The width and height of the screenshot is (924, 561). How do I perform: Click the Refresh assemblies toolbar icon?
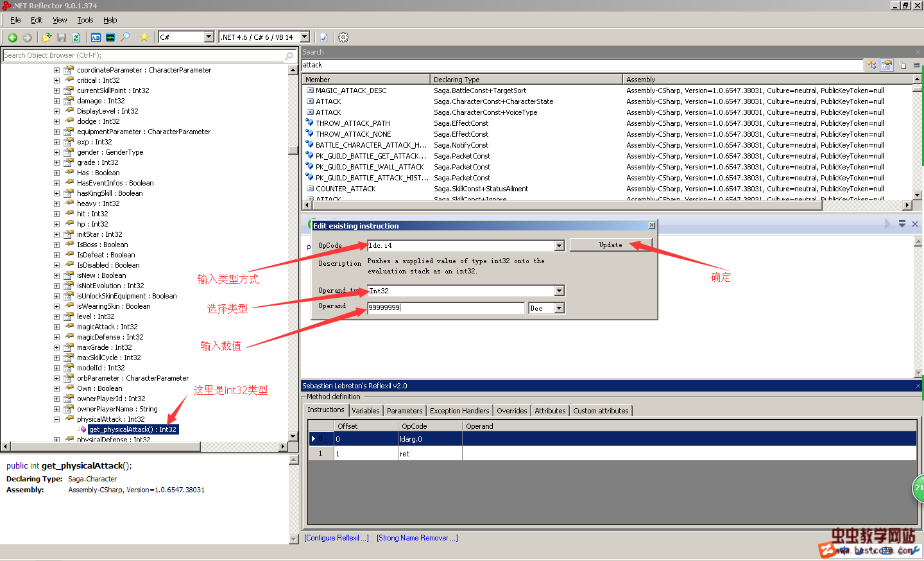[x=76, y=37]
